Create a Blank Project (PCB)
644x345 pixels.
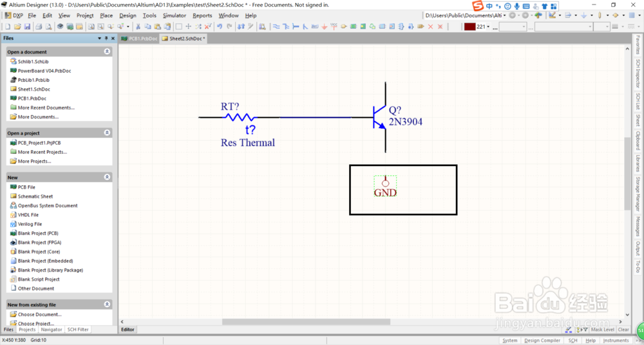tap(39, 233)
